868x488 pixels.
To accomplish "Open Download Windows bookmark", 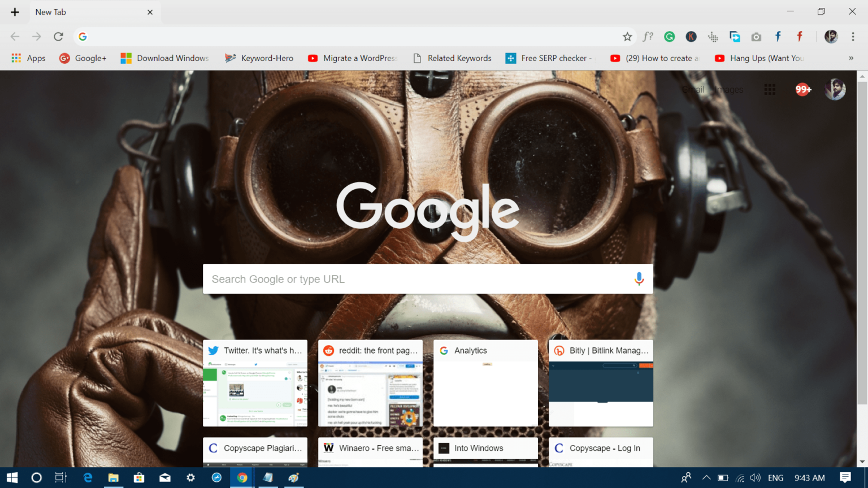I will 165,58.
